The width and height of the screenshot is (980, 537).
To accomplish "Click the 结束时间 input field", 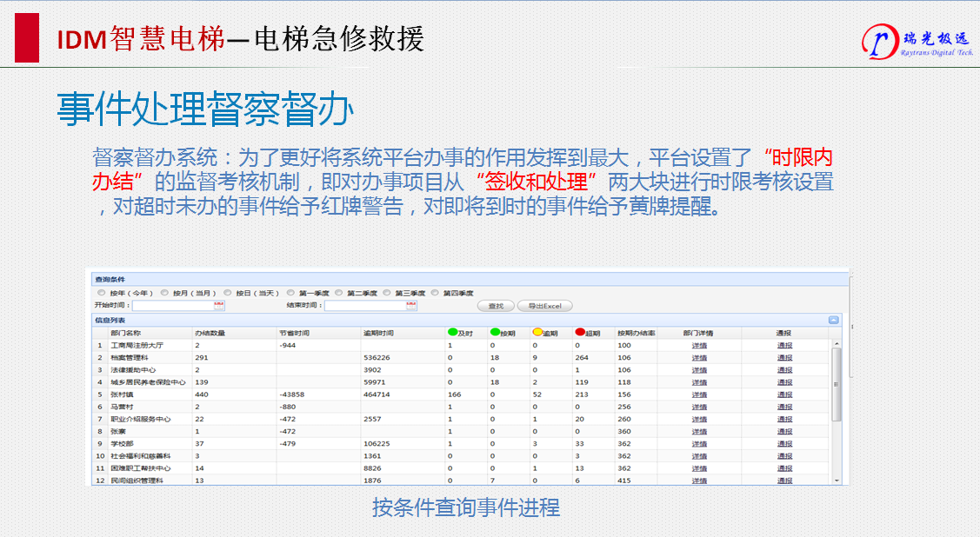I will [364, 306].
